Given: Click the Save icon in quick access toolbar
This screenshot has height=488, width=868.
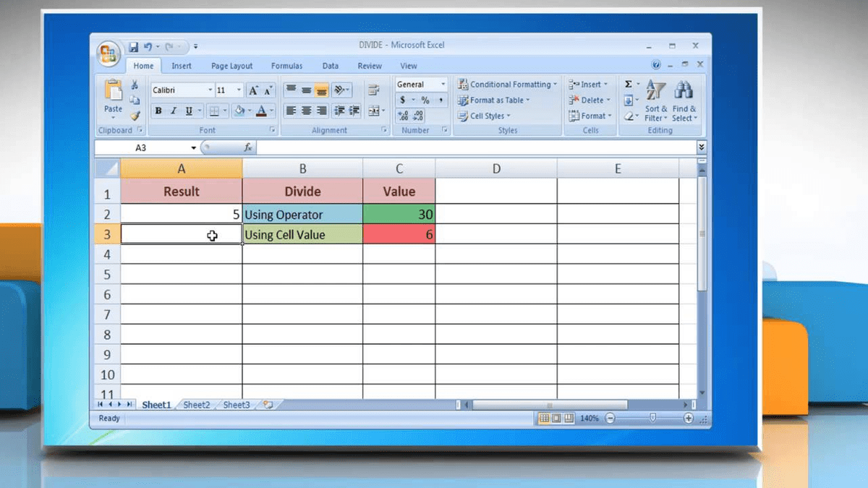Looking at the screenshot, I should click(x=134, y=47).
